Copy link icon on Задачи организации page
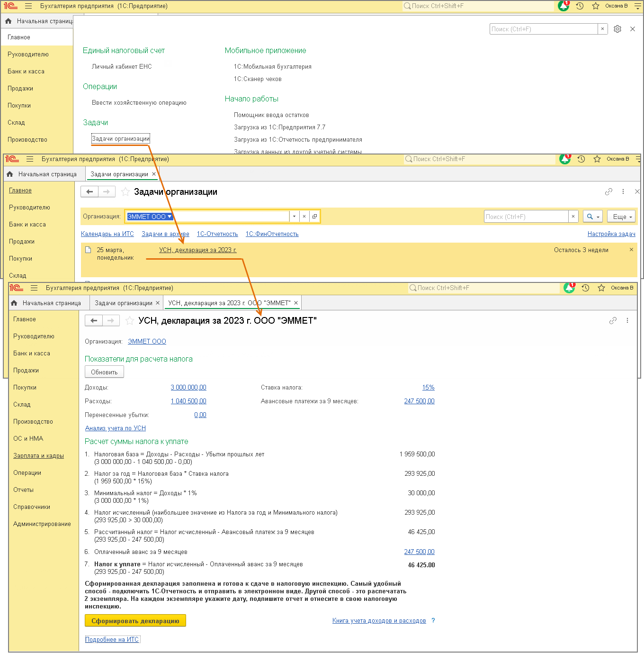This screenshot has width=644, height=653. pyautogui.click(x=609, y=191)
